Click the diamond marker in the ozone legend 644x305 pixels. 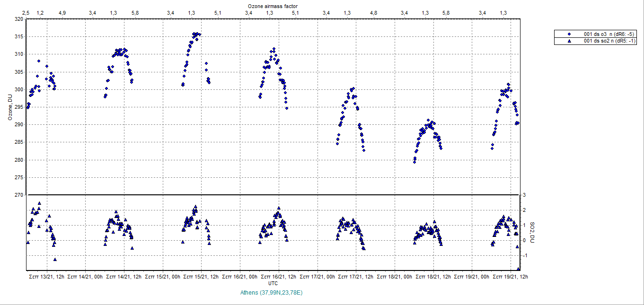569,34
